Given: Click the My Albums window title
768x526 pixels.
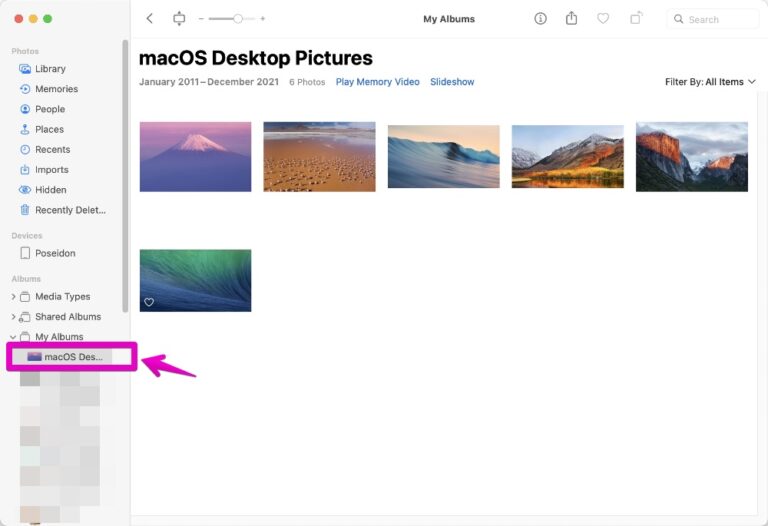Looking at the screenshot, I should 449,19.
